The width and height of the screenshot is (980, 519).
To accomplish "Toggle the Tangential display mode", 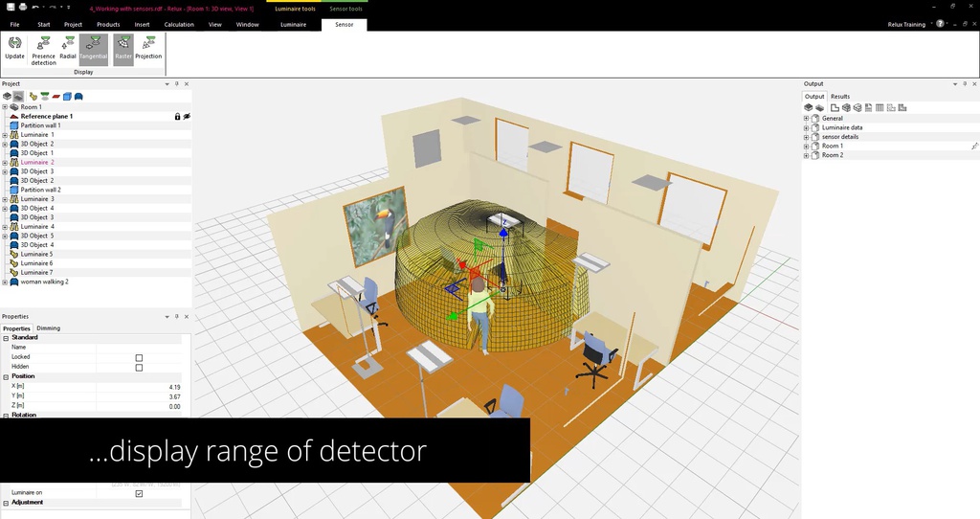I will (94, 48).
